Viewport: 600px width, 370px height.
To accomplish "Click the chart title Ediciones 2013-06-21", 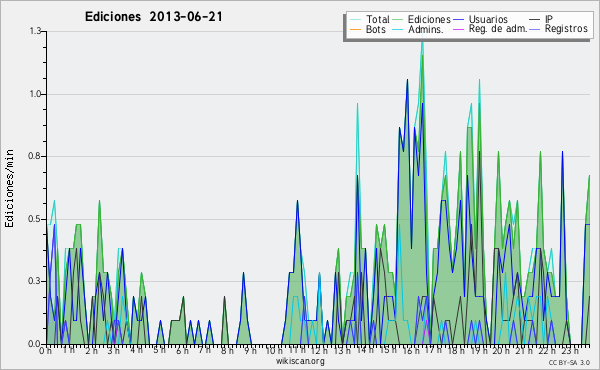I will point(153,17).
